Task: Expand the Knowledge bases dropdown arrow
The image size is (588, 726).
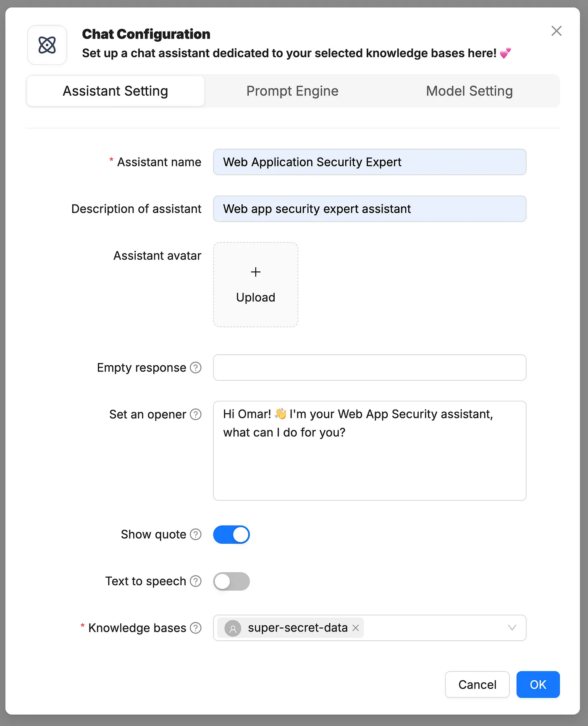Action: coord(512,628)
